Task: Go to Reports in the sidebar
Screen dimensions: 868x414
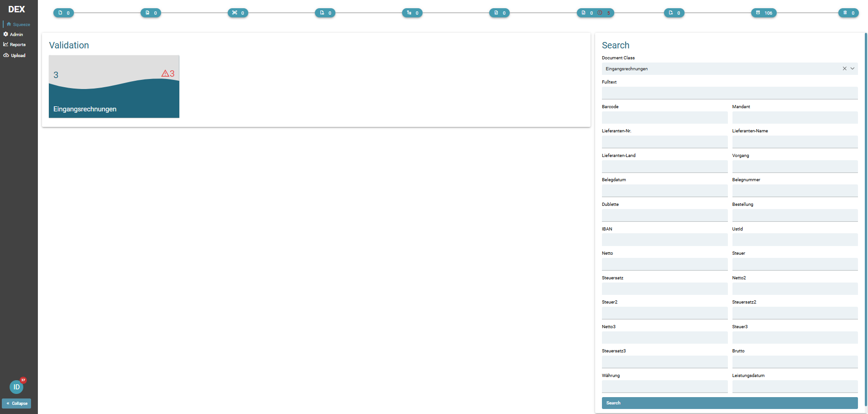Action: pyautogui.click(x=17, y=45)
